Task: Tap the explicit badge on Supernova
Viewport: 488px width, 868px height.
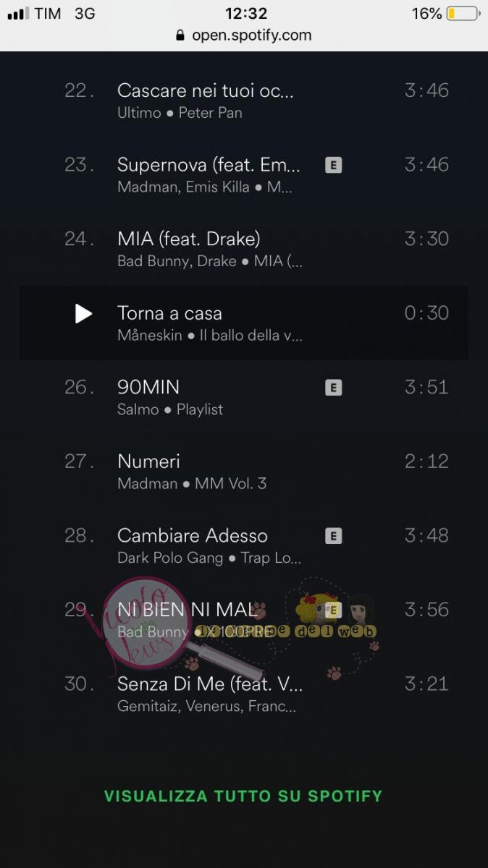Action: 333,165
